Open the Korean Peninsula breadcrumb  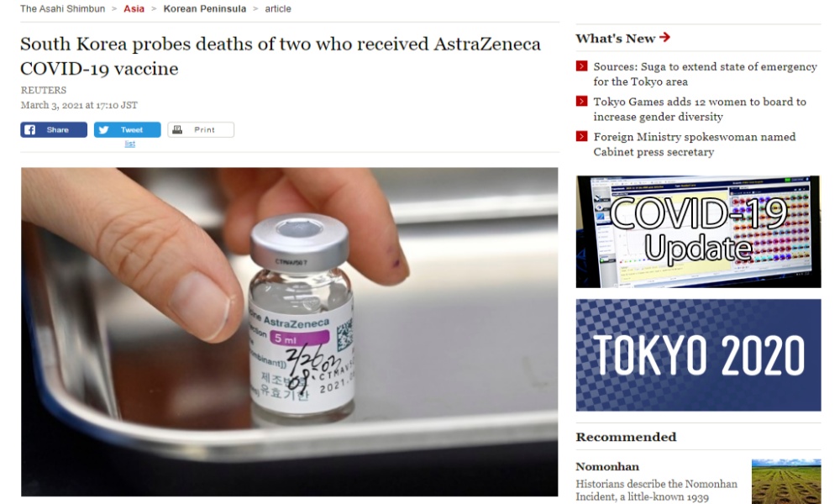205,8
